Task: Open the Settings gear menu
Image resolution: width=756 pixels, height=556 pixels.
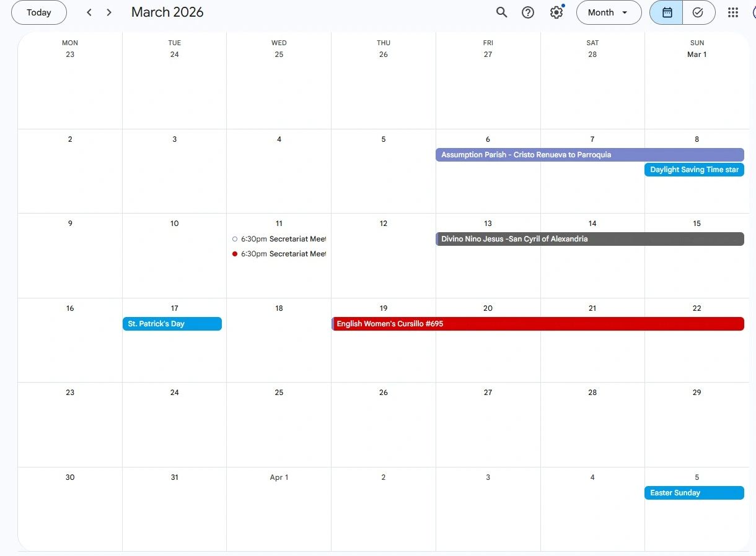Action: 556,12
